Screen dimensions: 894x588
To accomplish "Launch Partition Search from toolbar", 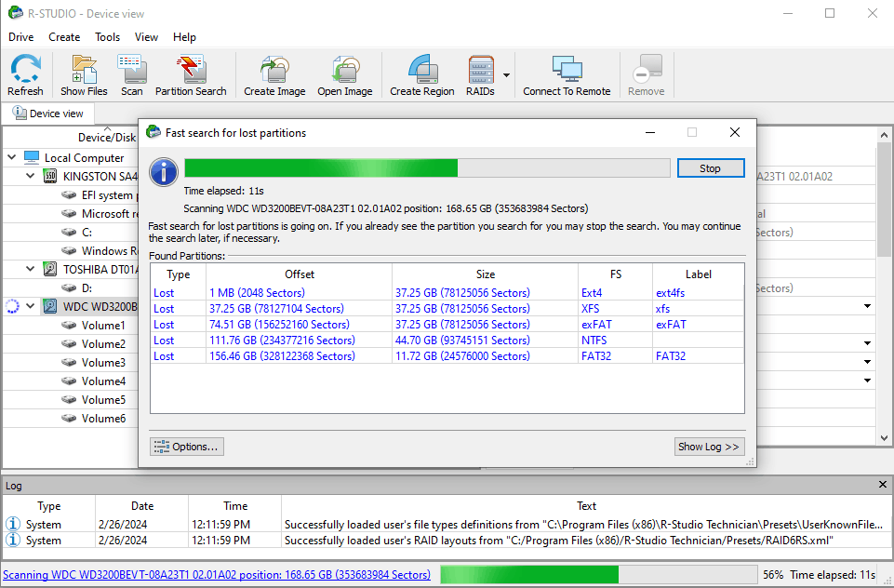I will (191, 74).
